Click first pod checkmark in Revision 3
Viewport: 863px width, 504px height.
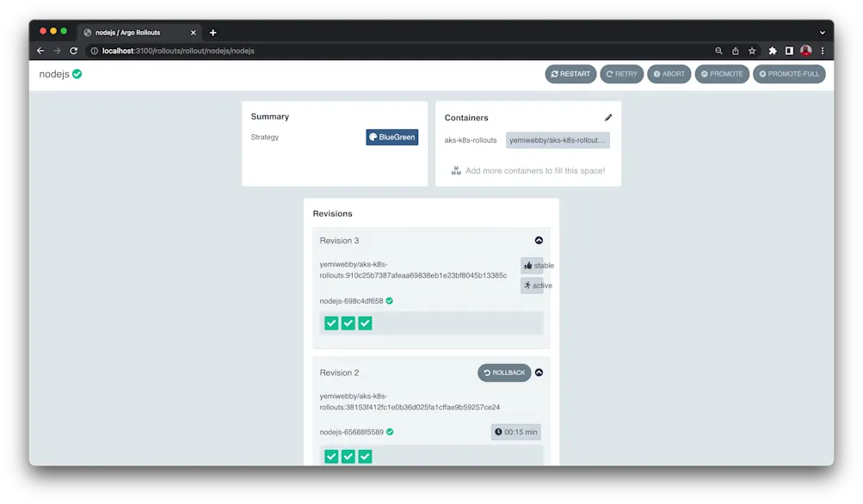331,323
